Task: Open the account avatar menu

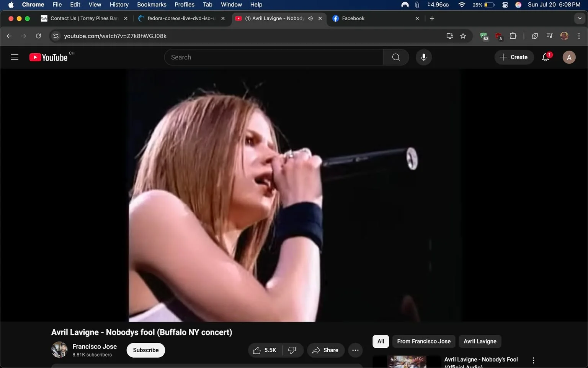Action: [569, 57]
